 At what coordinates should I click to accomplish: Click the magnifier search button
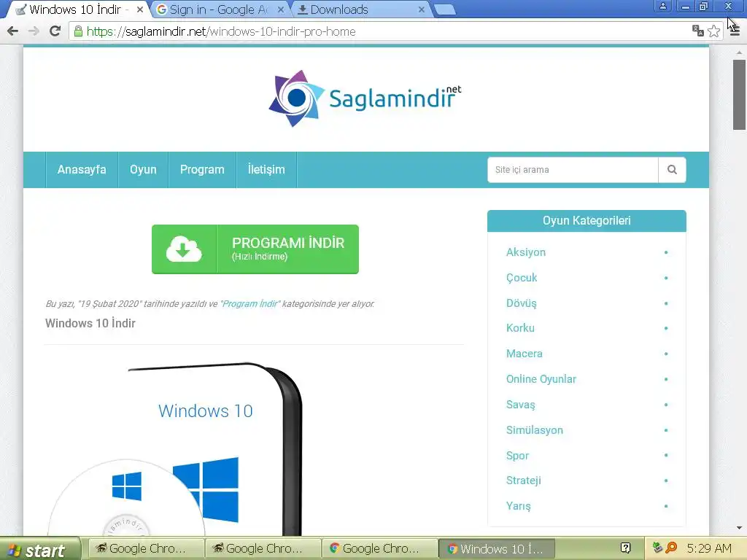click(x=672, y=169)
